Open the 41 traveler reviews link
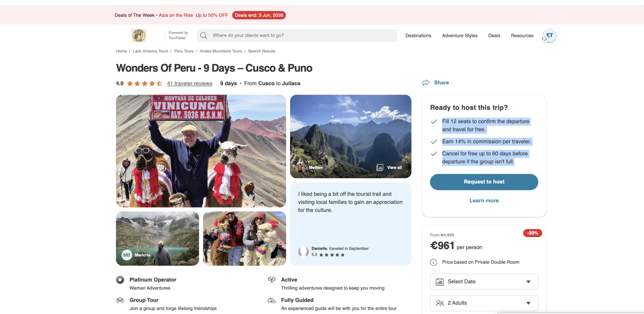The height and width of the screenshot is (314, 644). click(190, 83)
